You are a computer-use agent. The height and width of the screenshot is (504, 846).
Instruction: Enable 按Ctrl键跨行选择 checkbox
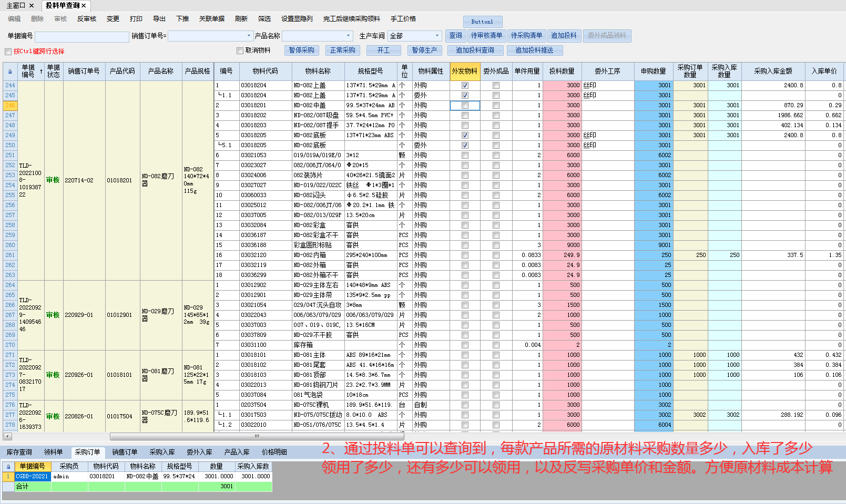[8, 52]
